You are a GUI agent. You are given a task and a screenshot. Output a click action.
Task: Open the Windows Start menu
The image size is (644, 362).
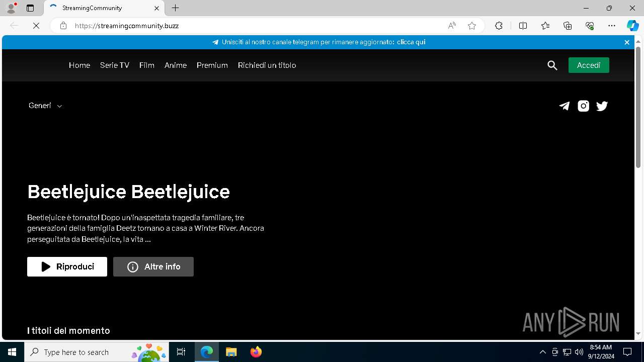point(12,352)
